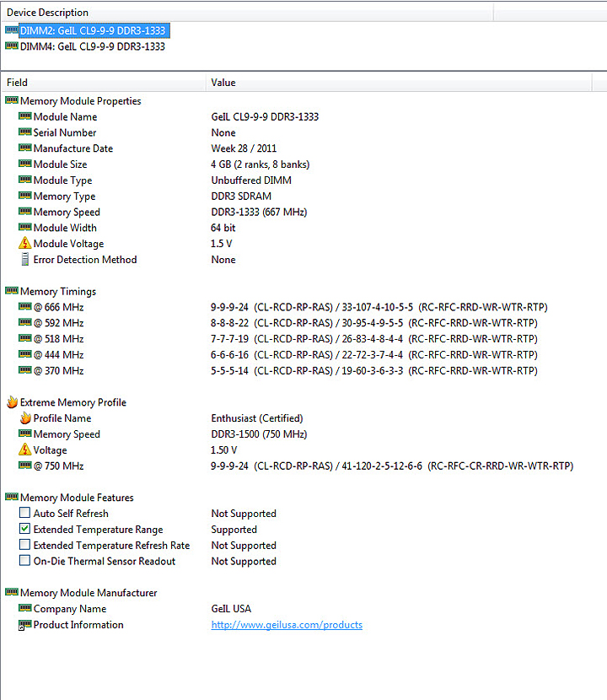Select value 'DDR3-1500 (750 MHz)'

pyautogui.click(x=259, y=434)
